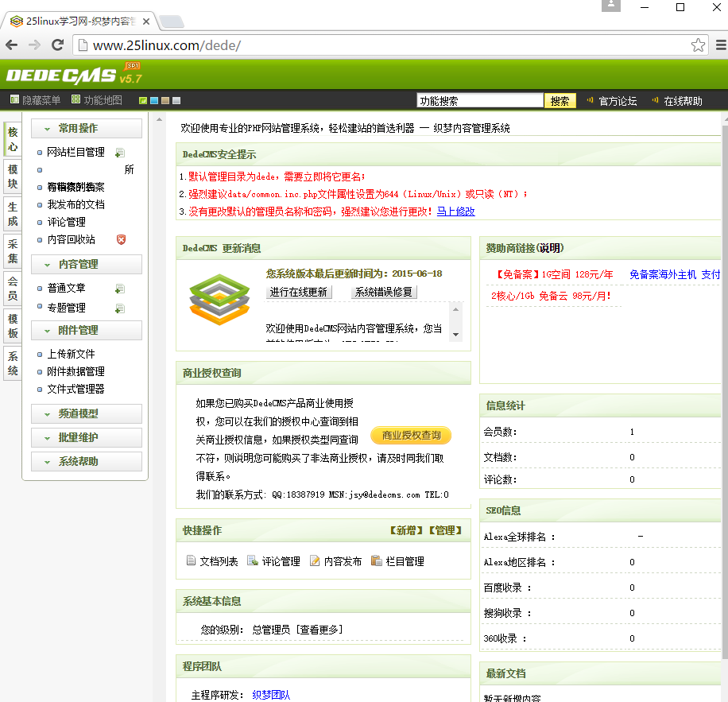Click the 官方论坛 link
The width and height of the screenshot is (728, 702).
[x=618, y=101]
